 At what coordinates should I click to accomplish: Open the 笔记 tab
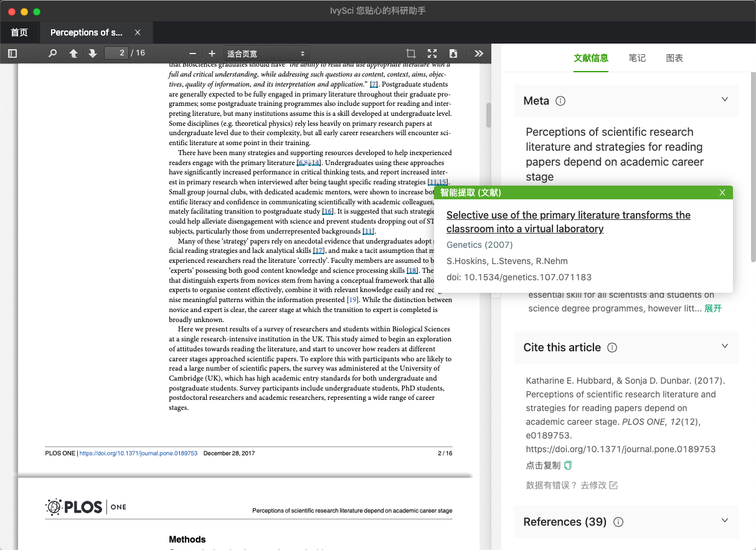coord(637,58)
